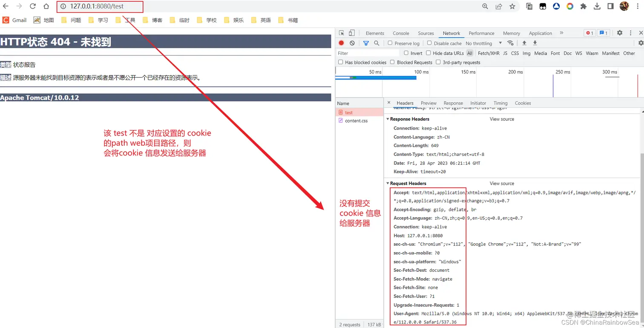Enable Hide data URLs checkbox
This screenshot has width=644, height=328.
pyautogui.click(x=428, y=53)
